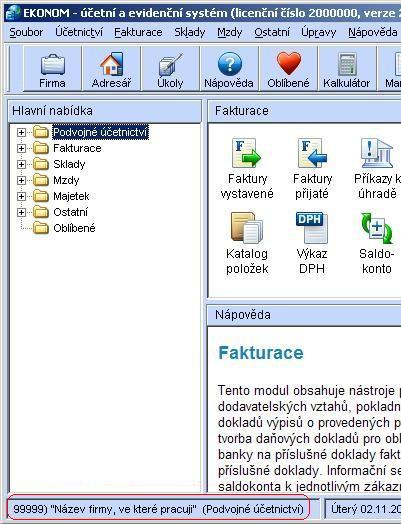Screen dimensions: 401x524
Task: Select the Fakturace label in the tree
Action: [77, 148]
